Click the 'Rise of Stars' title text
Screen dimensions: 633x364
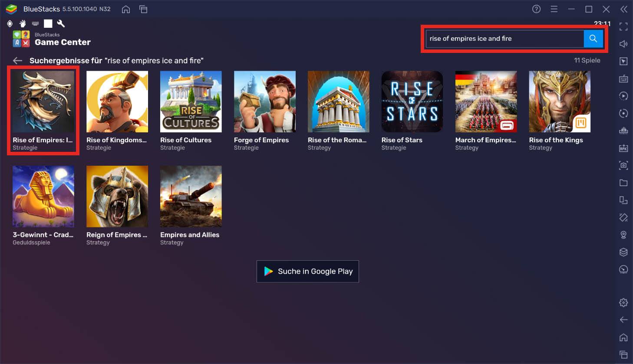(x=402, y=140)
